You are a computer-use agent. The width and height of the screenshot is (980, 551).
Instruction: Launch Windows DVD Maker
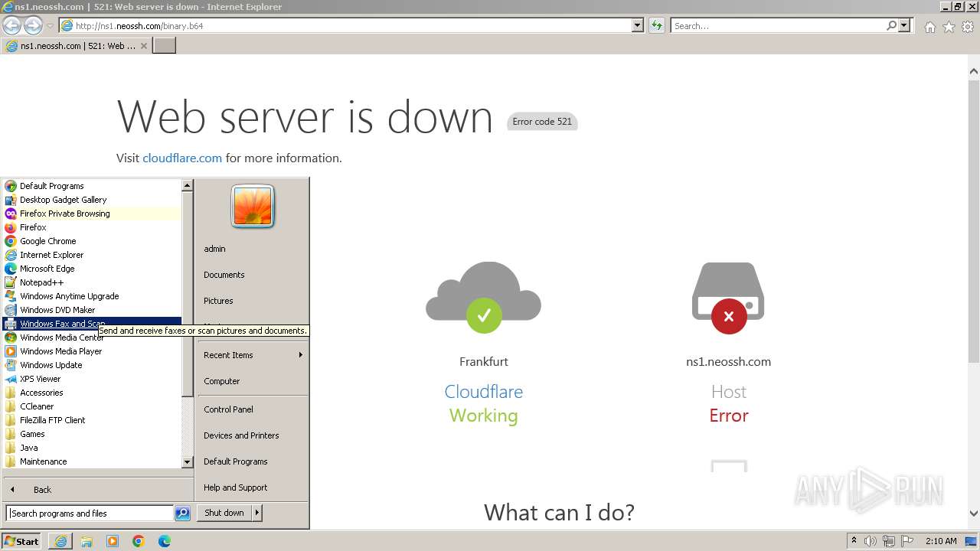92,310
